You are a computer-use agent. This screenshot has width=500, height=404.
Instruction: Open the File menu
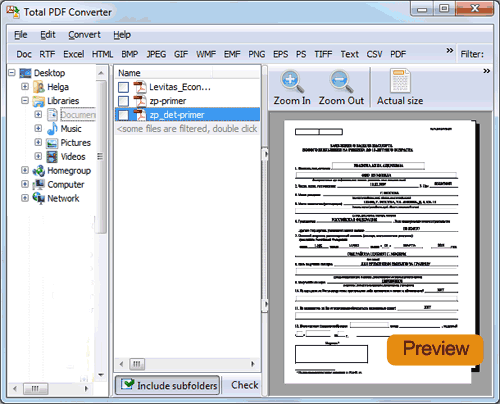[21, 35]
